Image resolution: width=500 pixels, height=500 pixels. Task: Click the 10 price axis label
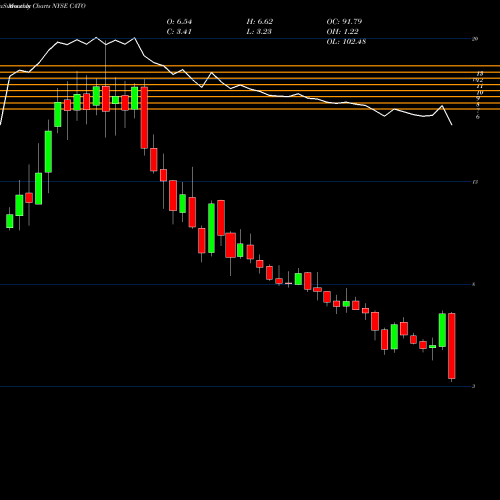[480, 93]
